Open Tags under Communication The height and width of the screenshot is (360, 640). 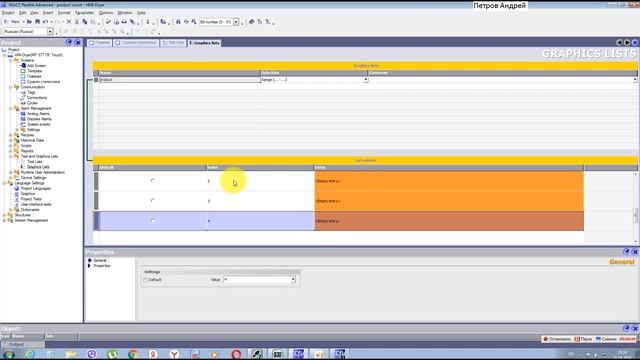(x=31, y=92)
